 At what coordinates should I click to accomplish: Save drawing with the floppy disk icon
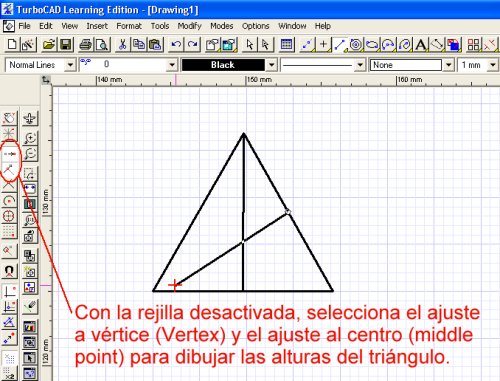tap(66, 44)
